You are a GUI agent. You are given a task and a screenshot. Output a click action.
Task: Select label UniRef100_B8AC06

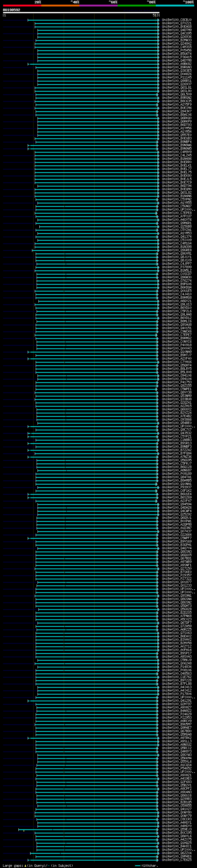pyautogui.click(x=176, y=115)
